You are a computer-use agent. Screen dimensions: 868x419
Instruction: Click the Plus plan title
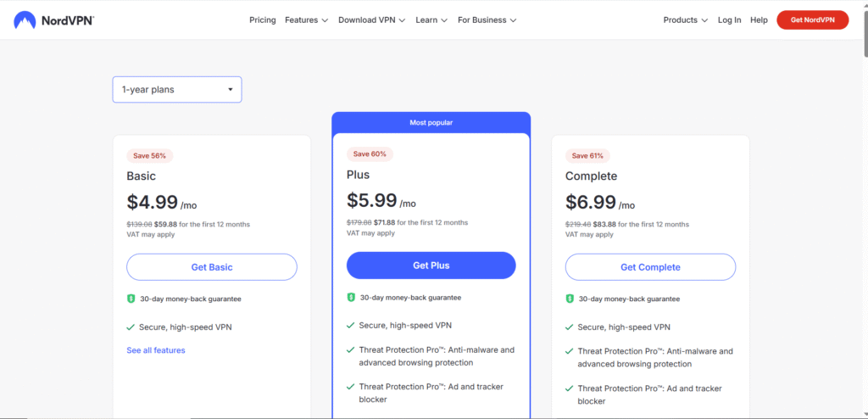359,175
